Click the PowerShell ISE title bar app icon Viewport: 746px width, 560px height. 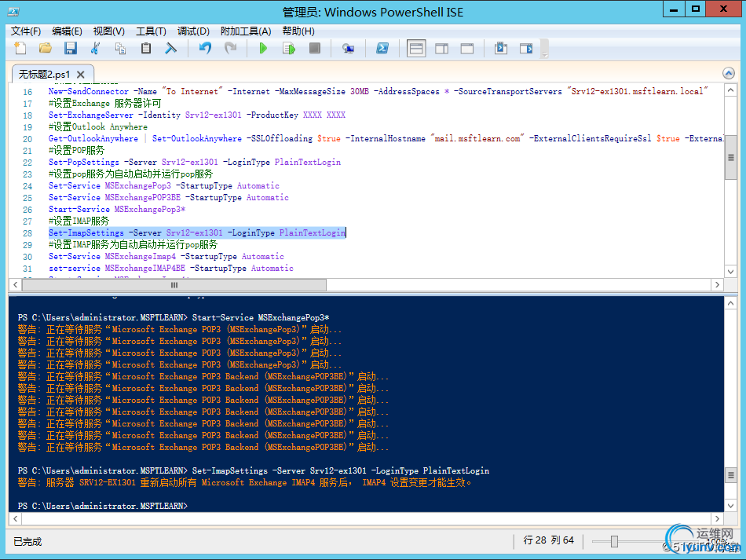tap(13, 12)
